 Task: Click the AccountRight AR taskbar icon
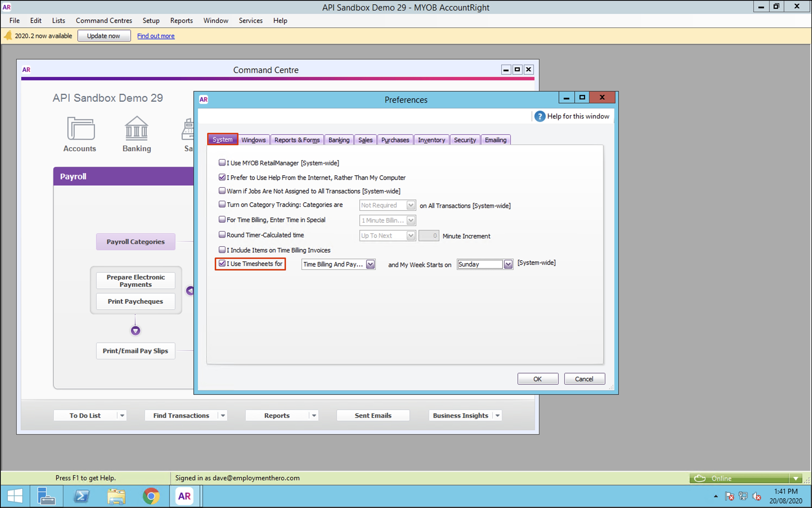184,496
